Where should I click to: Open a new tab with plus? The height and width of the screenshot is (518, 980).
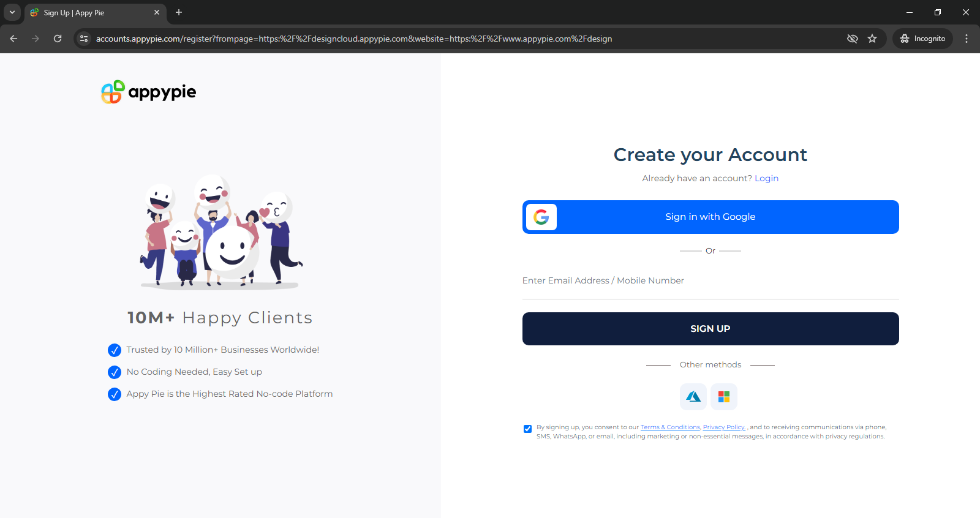(179, 12)
